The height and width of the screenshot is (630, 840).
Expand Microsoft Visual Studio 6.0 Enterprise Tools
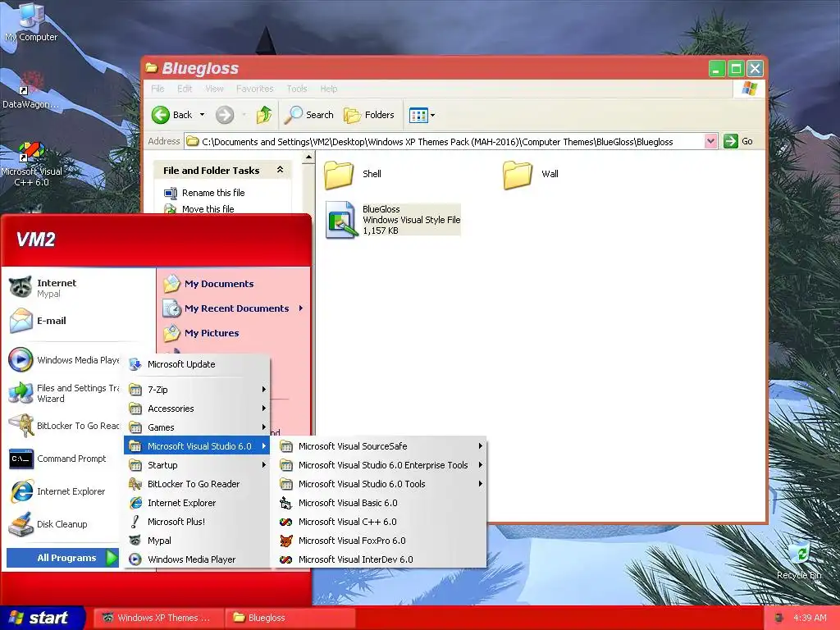(x=379, y=465)
